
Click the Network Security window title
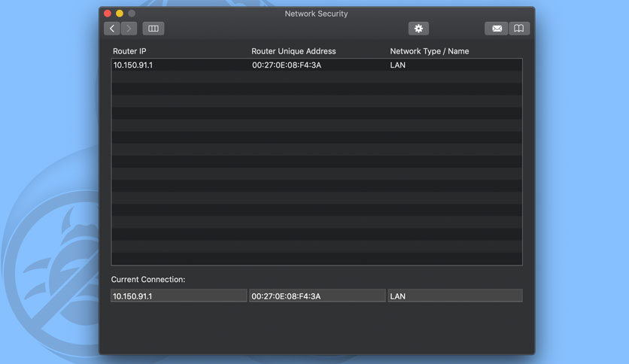(x=316, y=14)
